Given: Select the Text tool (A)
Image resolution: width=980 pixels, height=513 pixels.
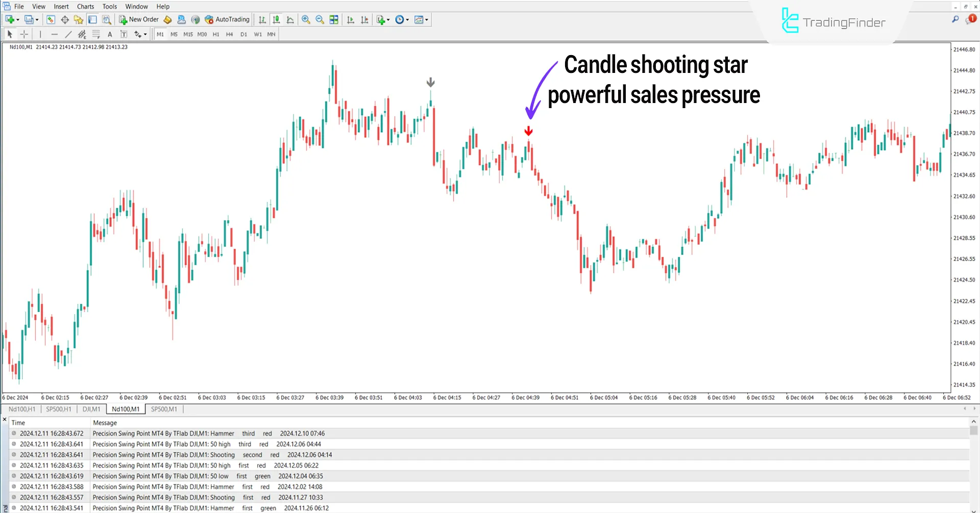Looking at the screenshot, I should pyautogui.click(x=110, y=34).
